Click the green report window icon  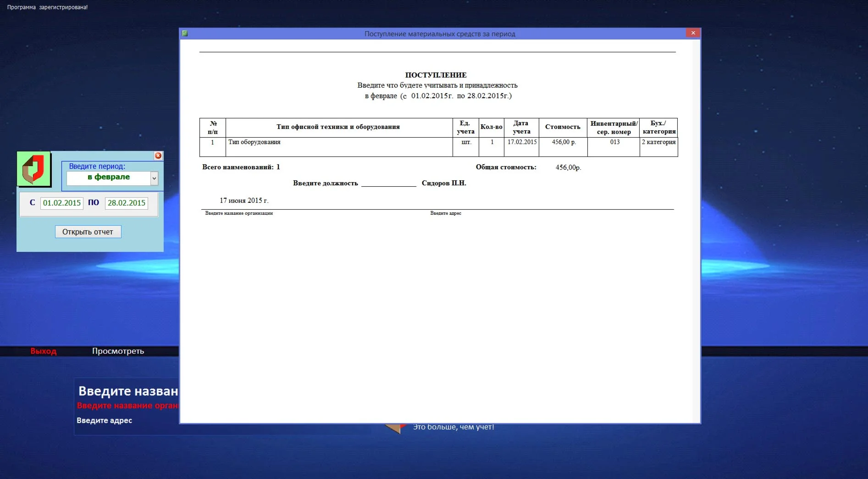185,33
